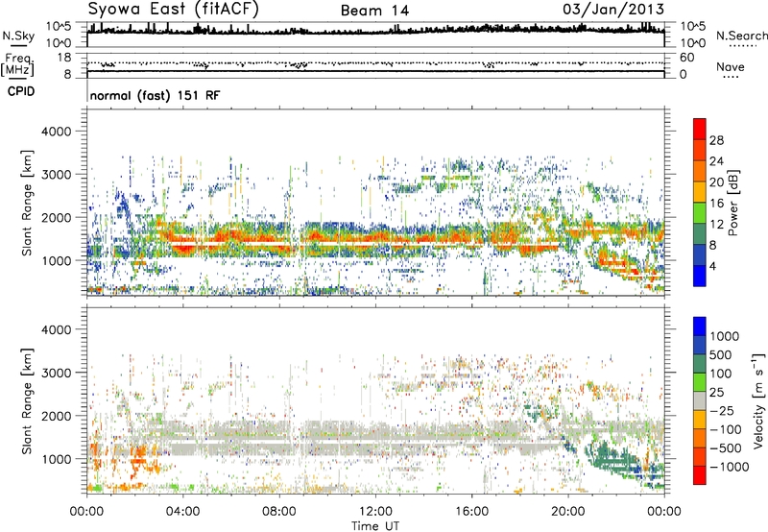Click the 'Power [dB]' colorbar title

[x=732, y=203]
